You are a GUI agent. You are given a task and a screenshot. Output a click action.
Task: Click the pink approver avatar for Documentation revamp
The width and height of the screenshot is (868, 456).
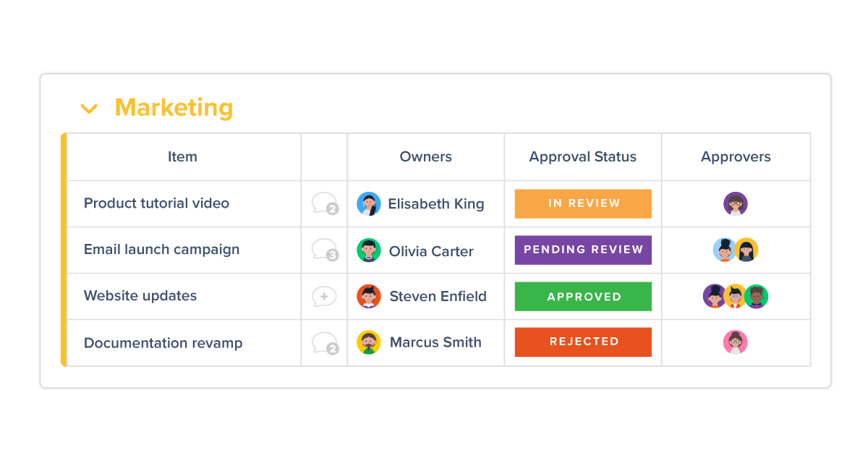pyautogui.click(x=735, y=342)
